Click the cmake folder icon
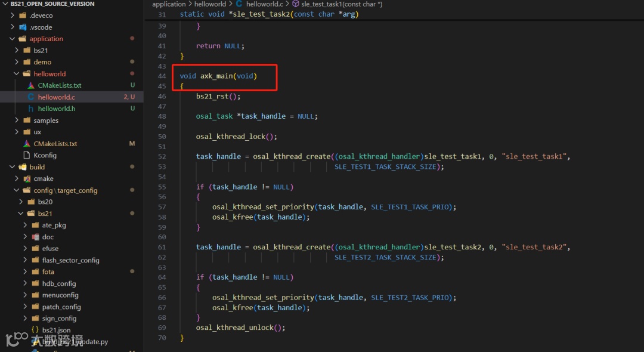The image size is (644, 352). point(27,178)
